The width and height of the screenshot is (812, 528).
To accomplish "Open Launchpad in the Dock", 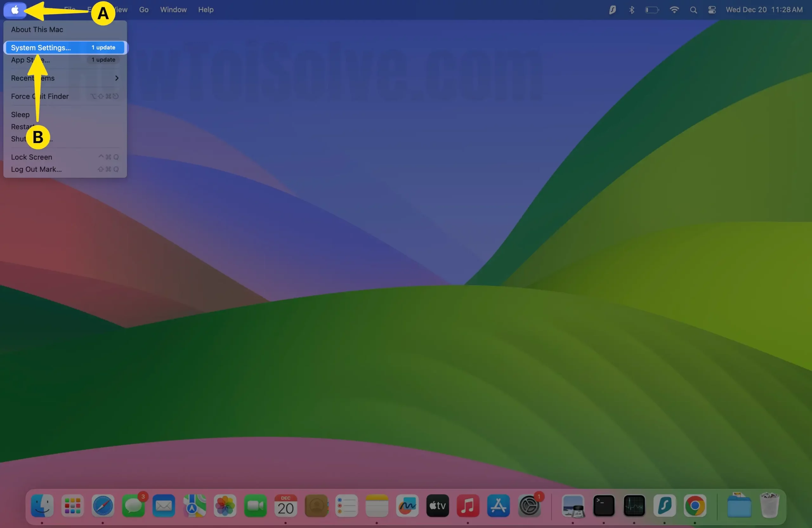I will coord(72,505).
